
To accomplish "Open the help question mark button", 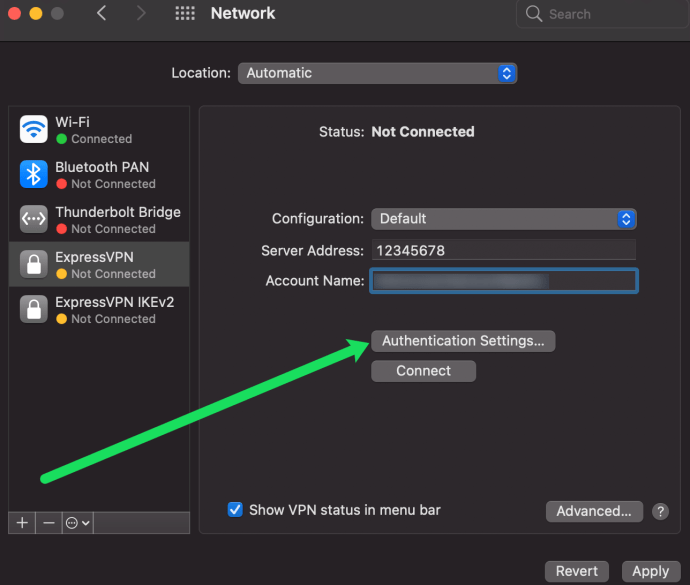I will pyautogui.click(x=660, y=511).
